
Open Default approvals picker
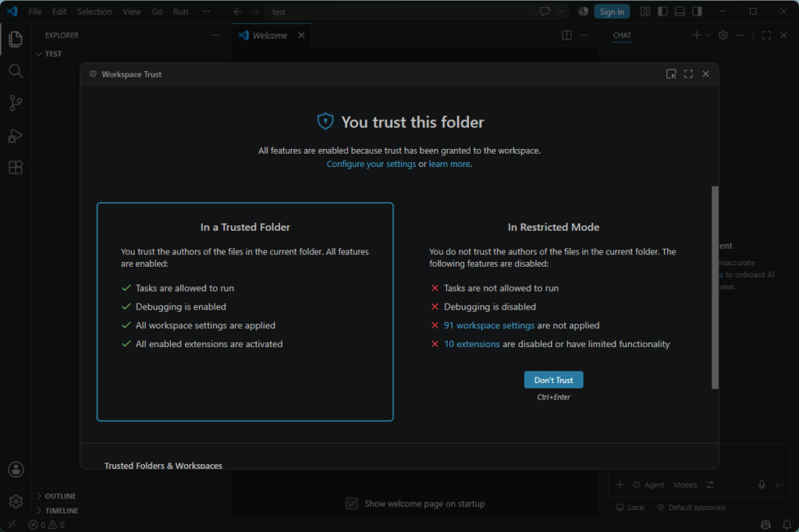691,508
